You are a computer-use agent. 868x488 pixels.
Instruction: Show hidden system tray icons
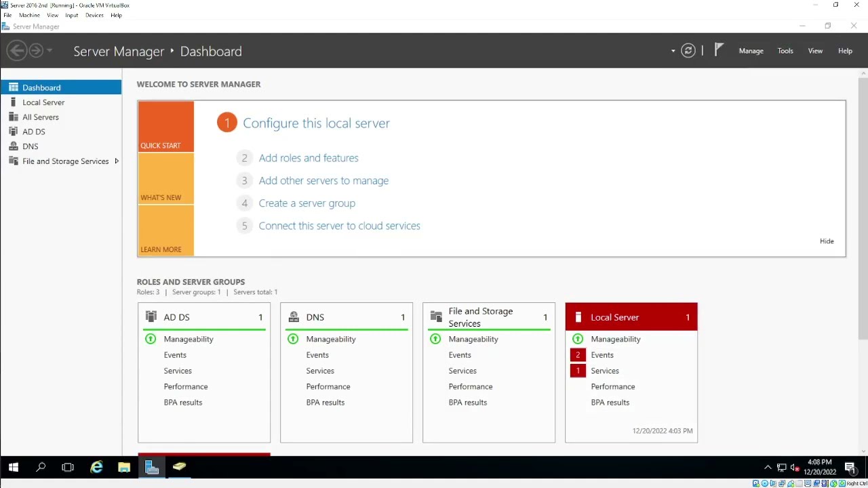tap(768, 467)
